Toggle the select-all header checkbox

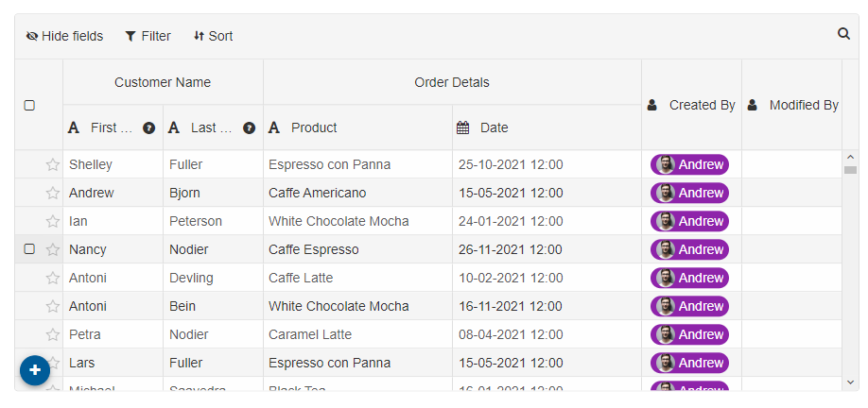tap(29, 105)
